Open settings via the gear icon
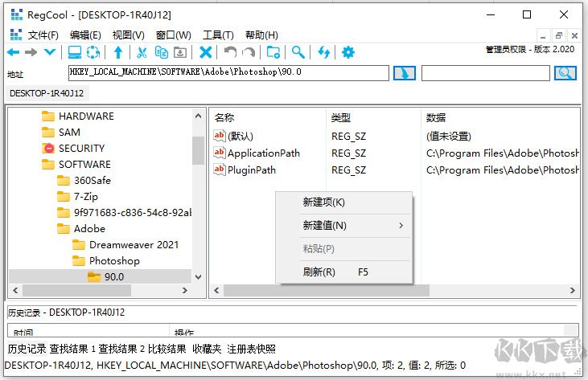 point(348,52)
